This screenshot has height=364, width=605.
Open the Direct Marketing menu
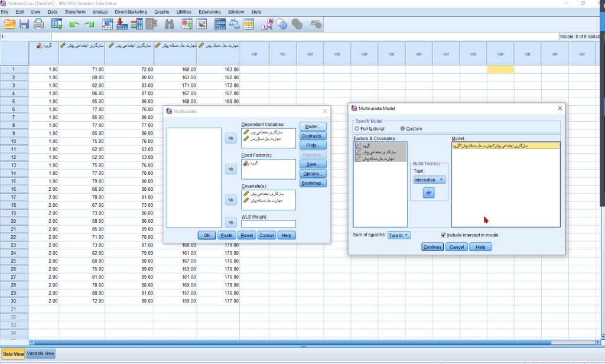coord(131,12)
